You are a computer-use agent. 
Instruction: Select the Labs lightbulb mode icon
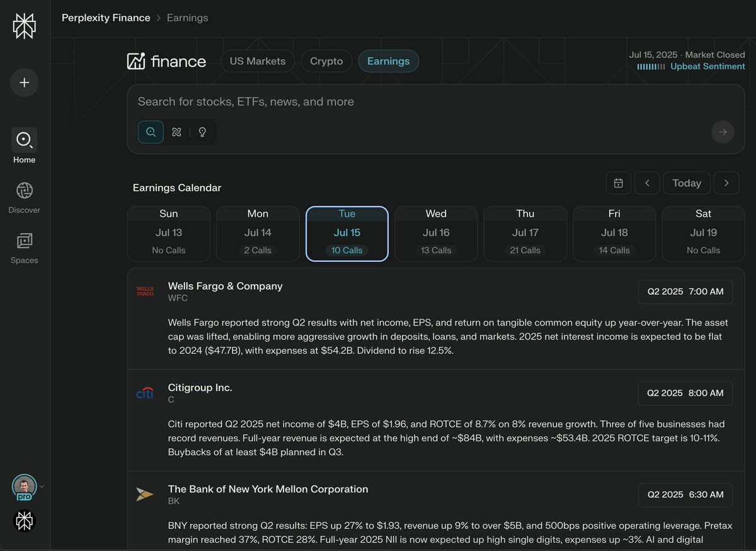click(202, 132)
